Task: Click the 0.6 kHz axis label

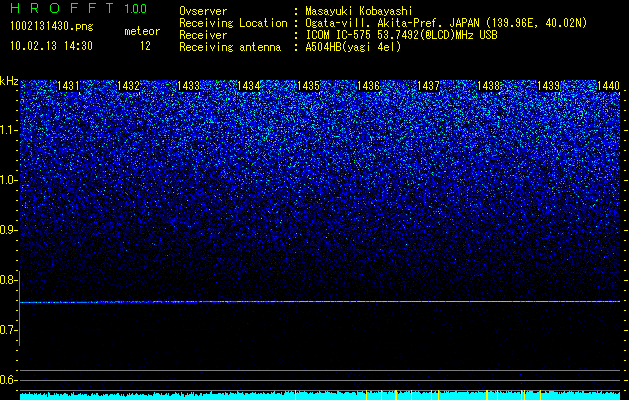Action: pos(8,380)
